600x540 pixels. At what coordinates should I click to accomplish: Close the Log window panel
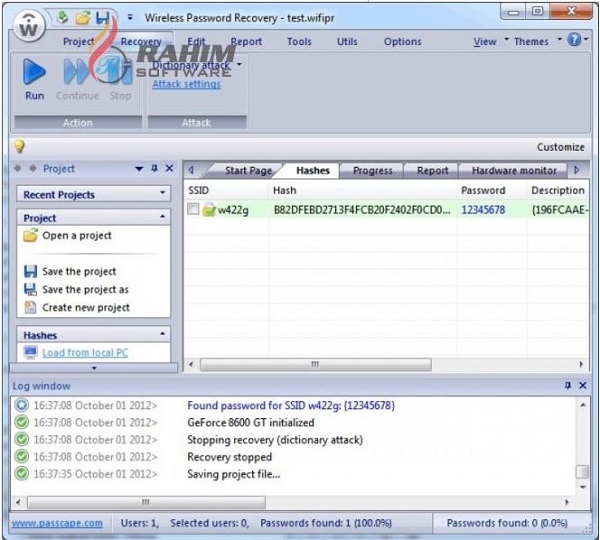coord(583,385)
